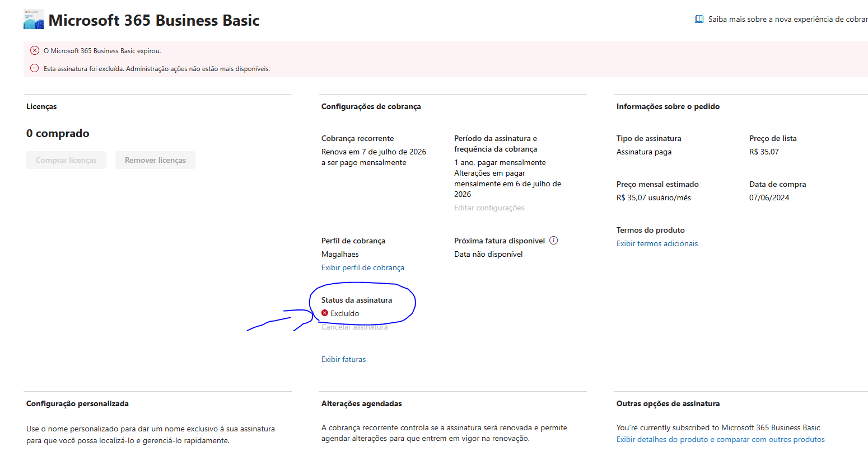Screen dimensions: 868x456
Task: Click the 'Renova em 7 de julho de 2026' text
Action: [374, 152]
